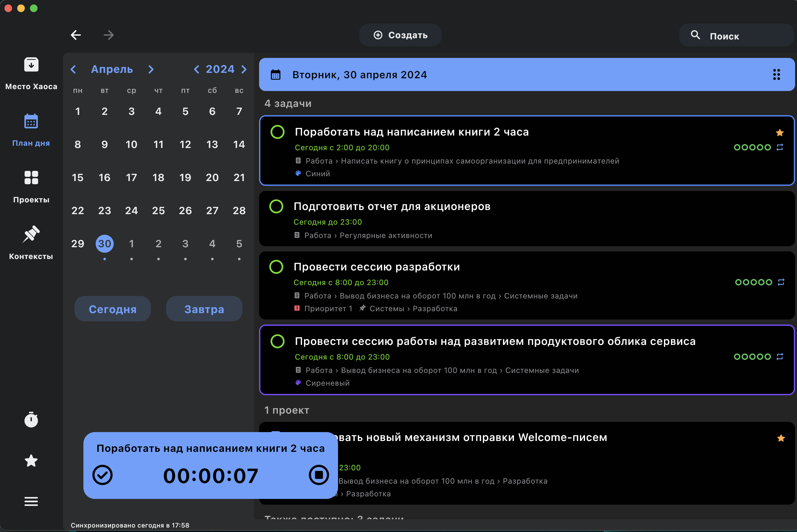The width and height of the screenshot is (797, 532).
Task: Mark timer task as completed via checkmark
Action: point(102,475)
